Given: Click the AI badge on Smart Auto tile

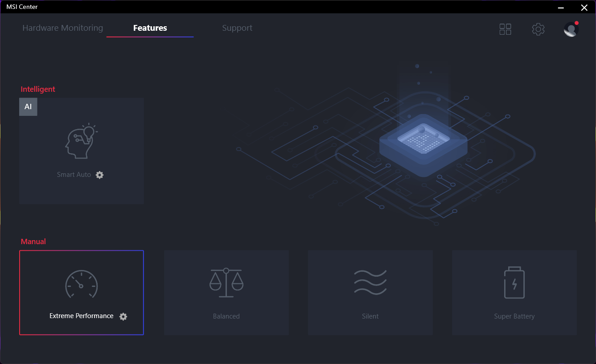Looking at the screenshot, I should [x=28, y=107].
